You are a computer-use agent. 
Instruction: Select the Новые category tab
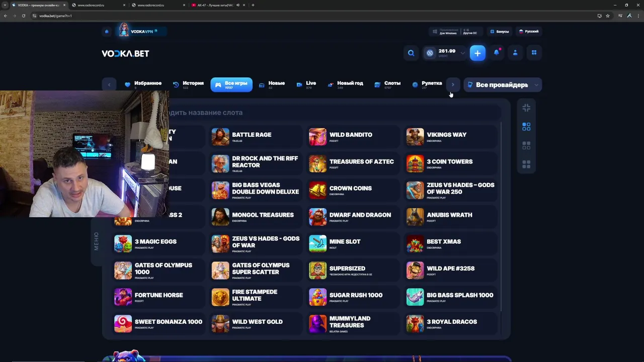(x=272, y=84)
